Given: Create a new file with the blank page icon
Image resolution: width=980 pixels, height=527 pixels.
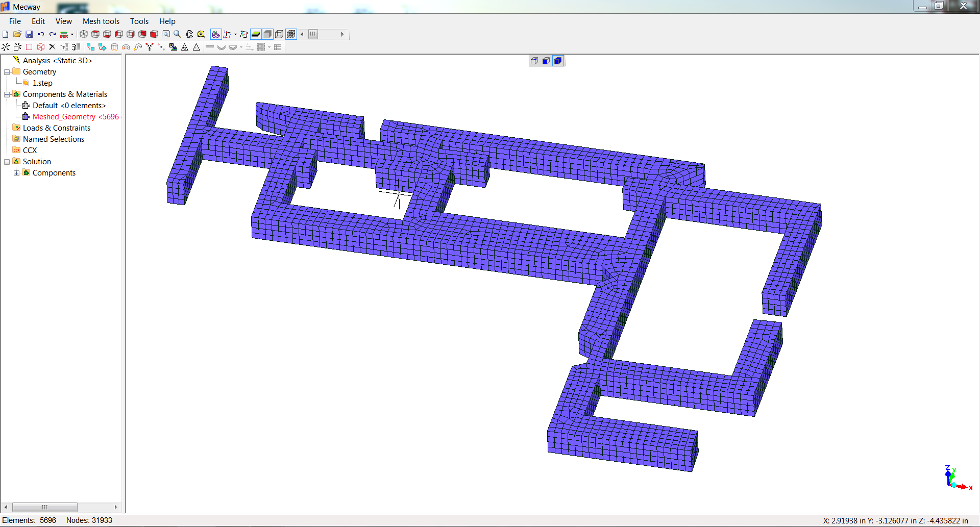Looking at the screenshot, I should (5, 34).
